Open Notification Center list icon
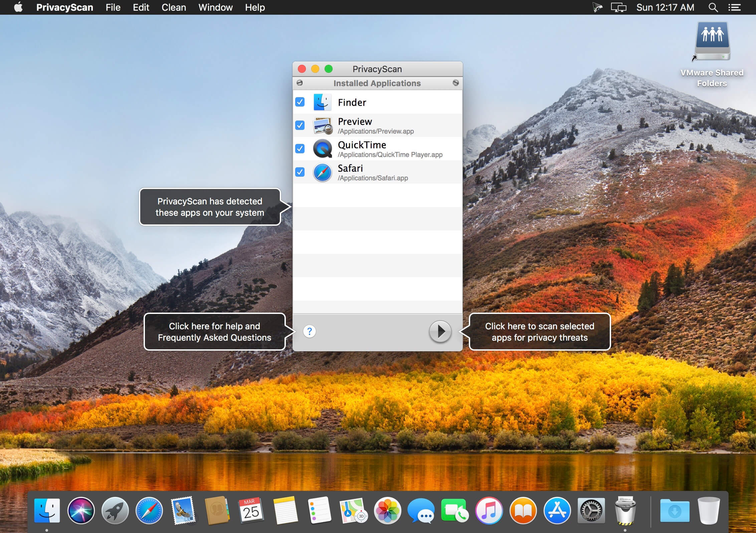 [x=734, y=7]
